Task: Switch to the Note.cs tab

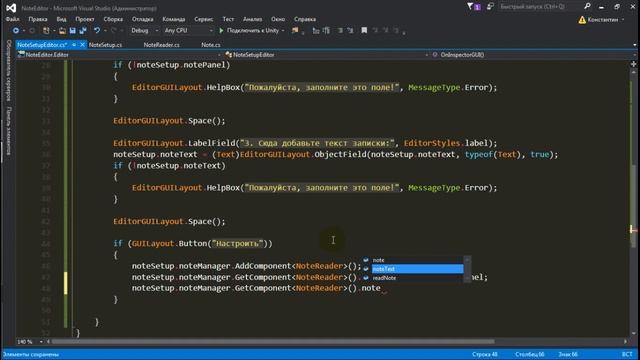Action: 211,45
